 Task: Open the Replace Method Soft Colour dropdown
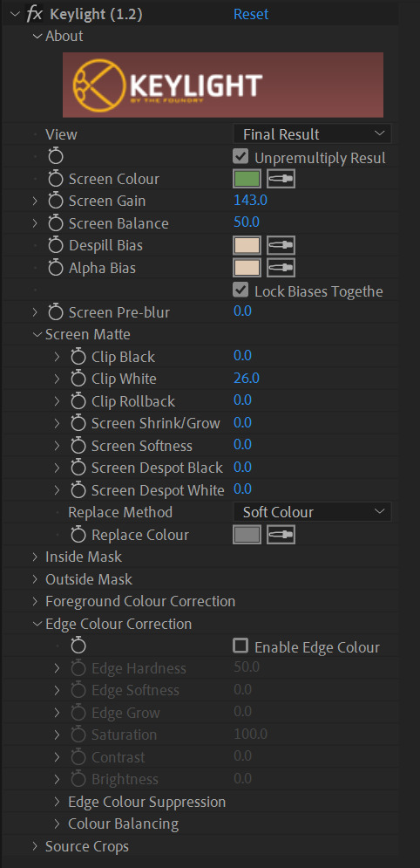pos(312,512)
